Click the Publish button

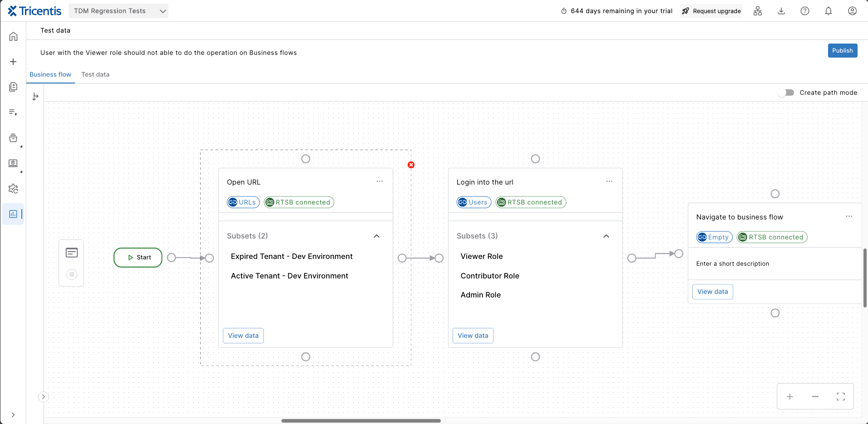pos(843,50)
